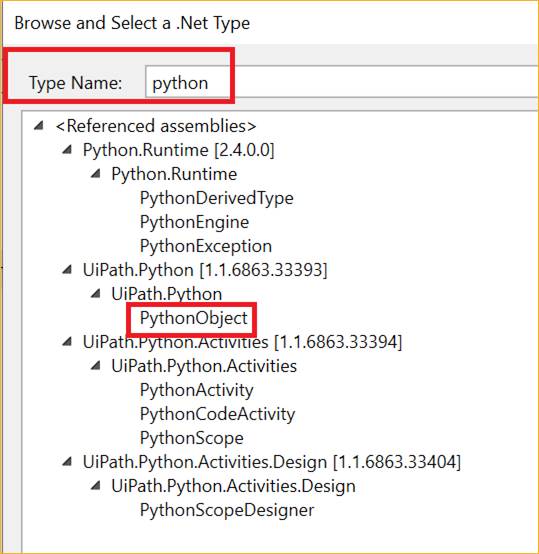539x554 pixels.
Task: Choose the PythonCodeActivity type
Action: (x=217, y=414)
